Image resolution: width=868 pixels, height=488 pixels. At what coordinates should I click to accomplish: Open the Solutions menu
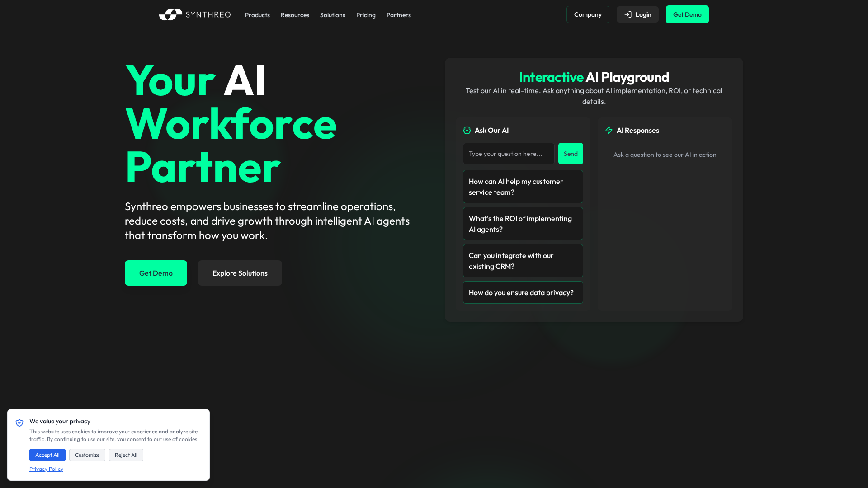(x=332, y=15)
